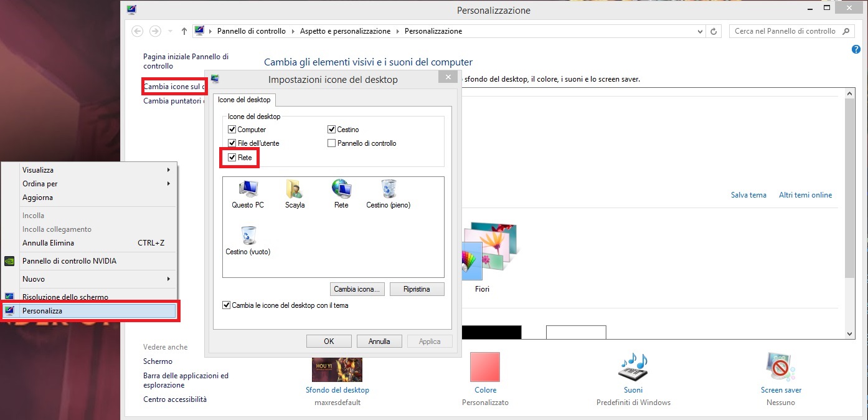The width and height of the screenshot is (868, 420).
Task: Select the Questo PC desktop icon
Action: pos(248,189)
